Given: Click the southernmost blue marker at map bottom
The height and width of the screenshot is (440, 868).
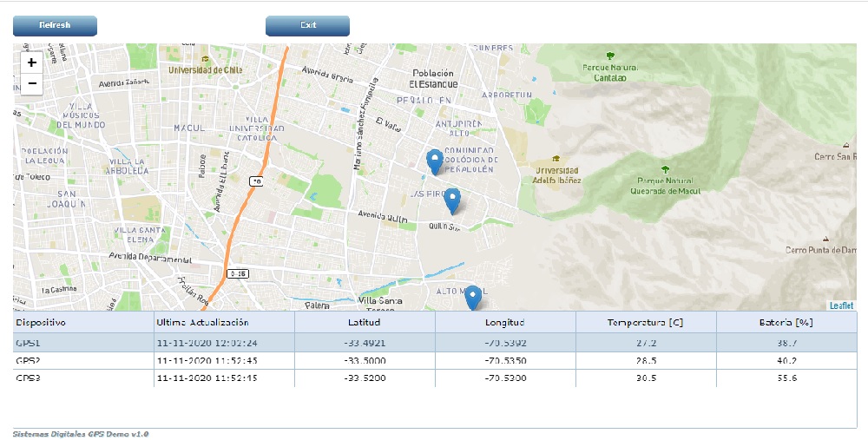Looking at the screenshot, I should click(473, 299).
